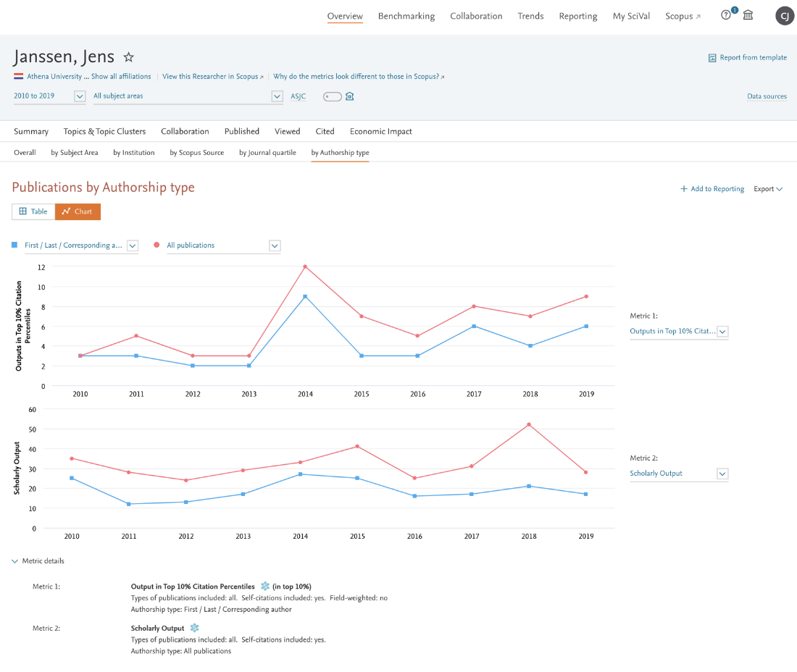This screenshot has height=672, width=797.
Task: Open the help question mark icon
Action: tap(726, 15)
